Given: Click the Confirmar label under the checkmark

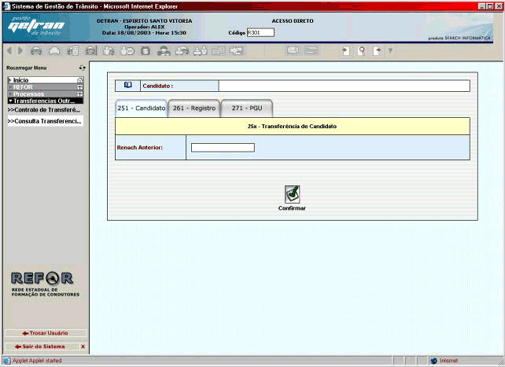Looking at the screenshot, I should (292, 208).
